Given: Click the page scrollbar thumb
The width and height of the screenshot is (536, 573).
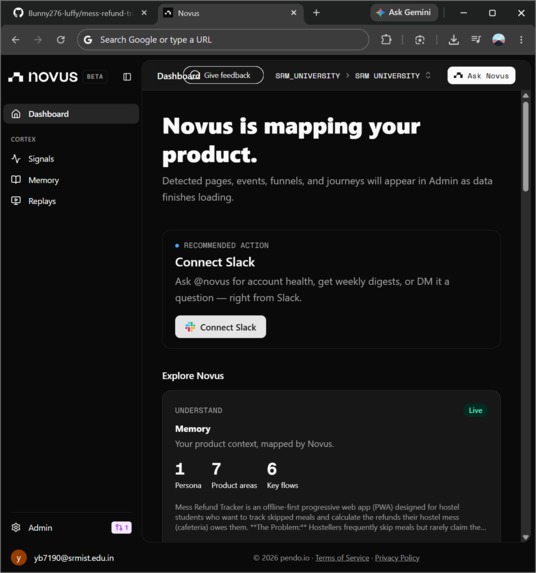Looking at the screenshot, I should click(525, 146).
